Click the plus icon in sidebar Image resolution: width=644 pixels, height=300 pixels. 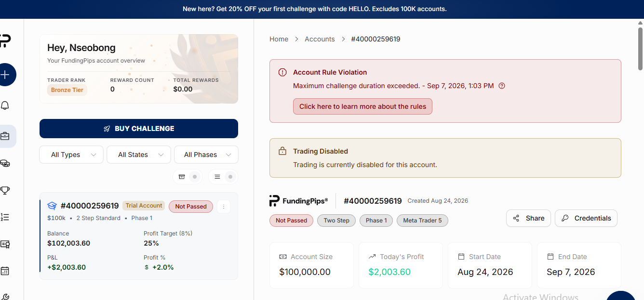(x=5, y=75)
